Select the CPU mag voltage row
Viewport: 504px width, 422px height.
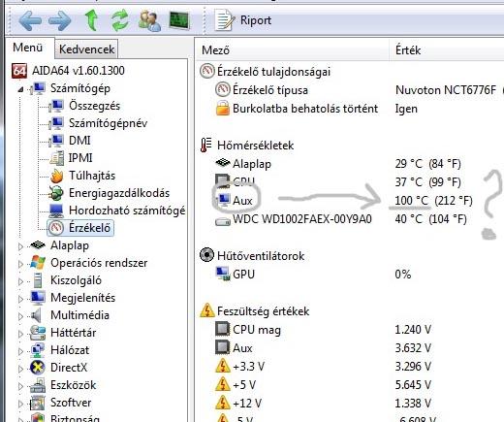pos(257,330)
